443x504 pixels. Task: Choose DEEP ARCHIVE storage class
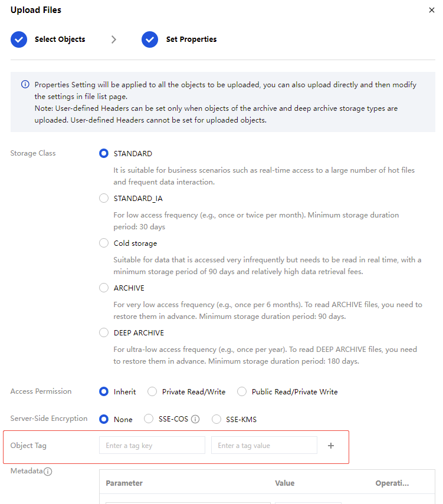(x=104, y=332)
